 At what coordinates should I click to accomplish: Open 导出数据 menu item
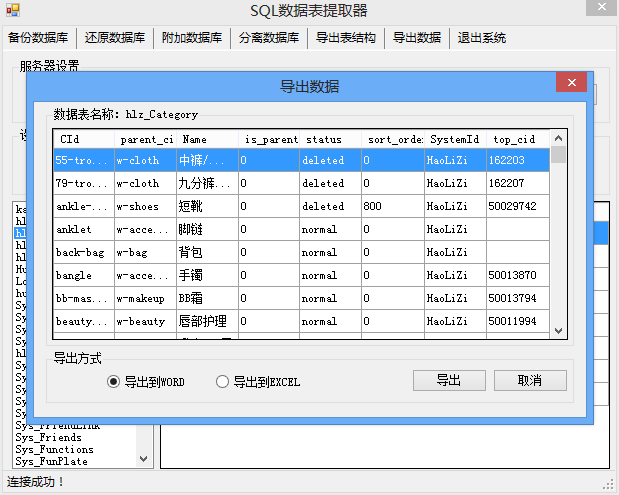pyautogui.click(x=417, y=38)
